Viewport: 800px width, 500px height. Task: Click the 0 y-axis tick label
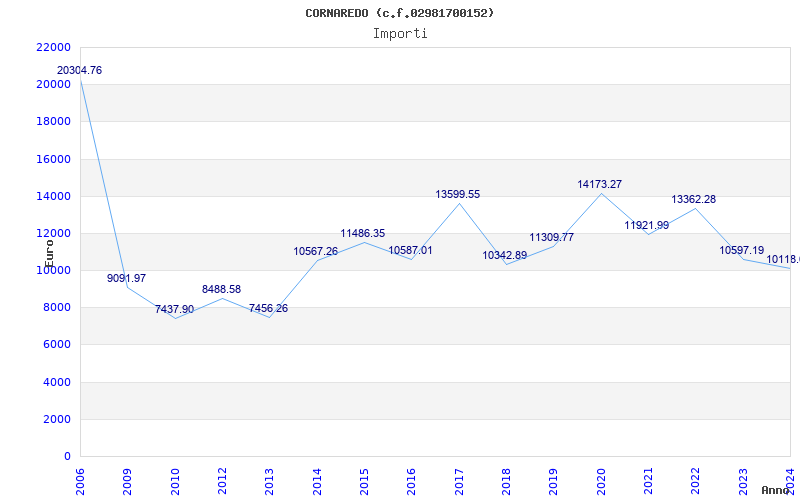[67, 457]
